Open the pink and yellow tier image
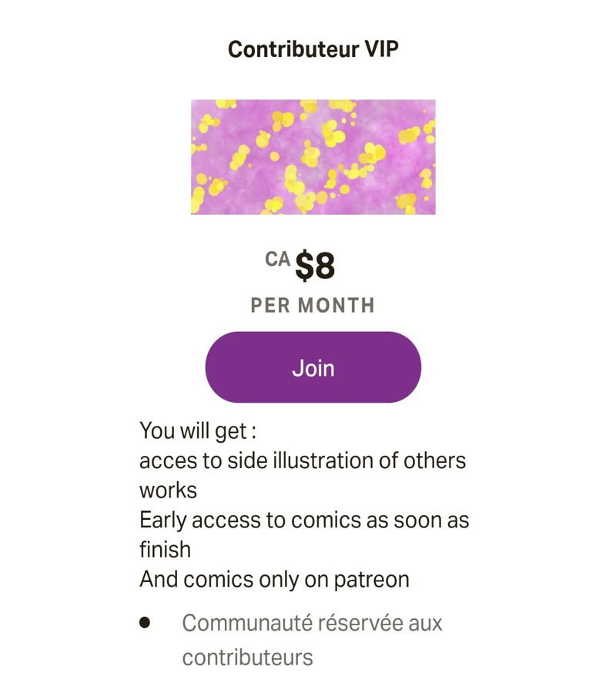Image resolution: width=616 pixels, height=693 pixels. (x=313, y=157)
